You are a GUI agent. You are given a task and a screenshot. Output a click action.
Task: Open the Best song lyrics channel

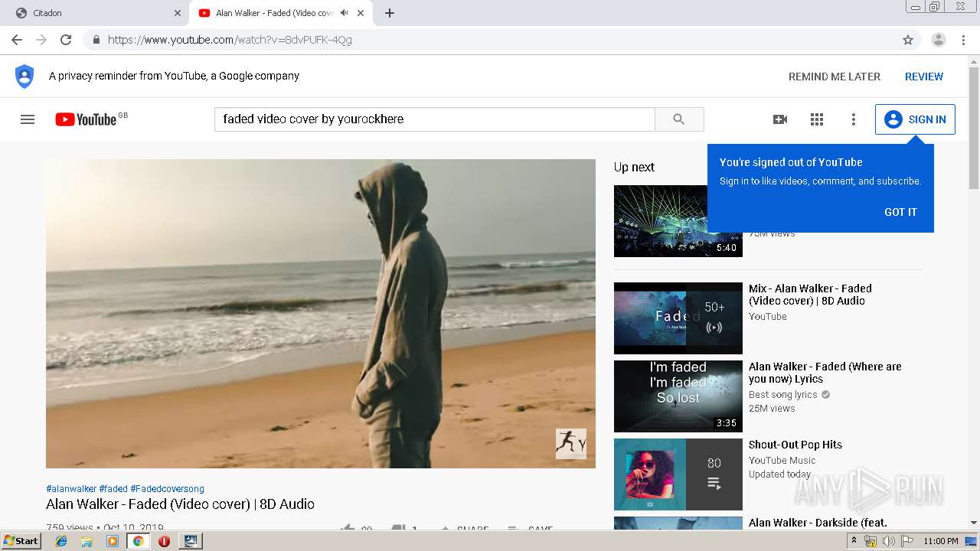783,395
